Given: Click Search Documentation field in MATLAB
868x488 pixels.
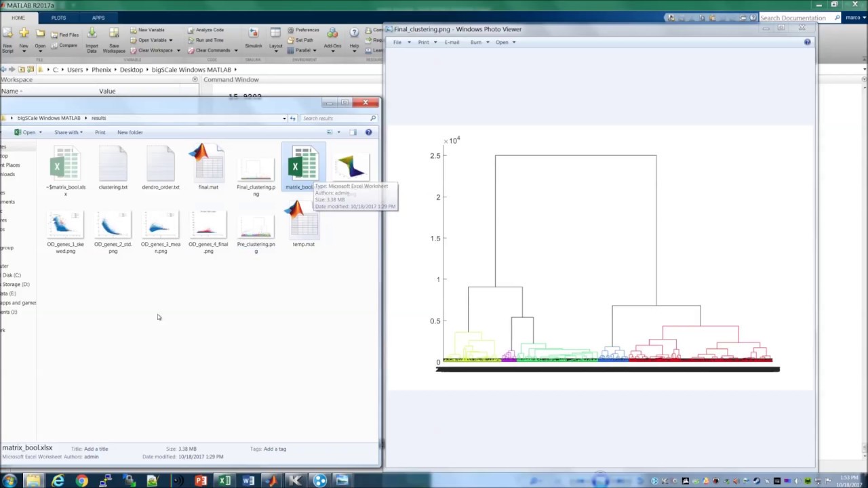Looking at the screenshot, I should (797, 18).
